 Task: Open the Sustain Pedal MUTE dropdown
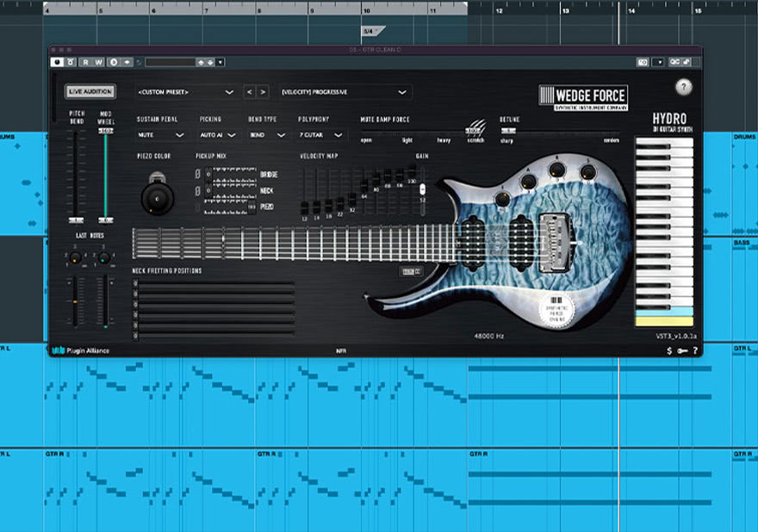coord(160,135)
